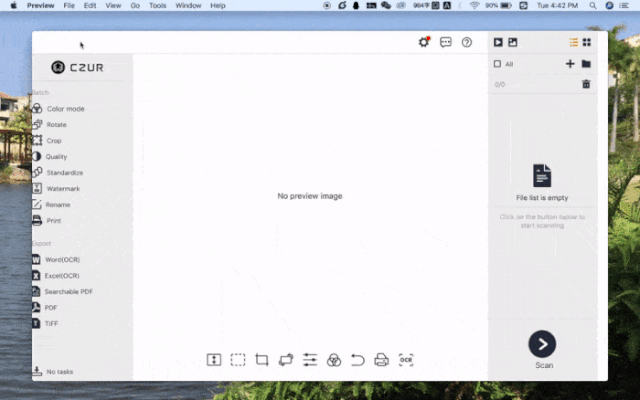Select the crop tool in bottom toolbar
640x400 pixels.
262,360
